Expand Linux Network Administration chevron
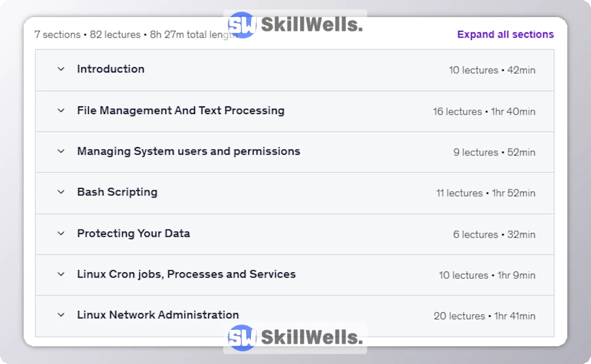Image resolution: width=591 pixels, height=364 pixels. point(61,315)
